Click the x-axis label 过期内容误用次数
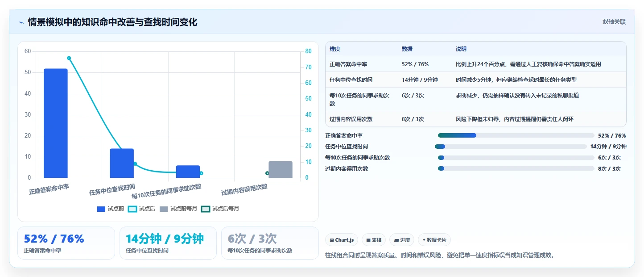The image size is (644, 277). point(244,190)
